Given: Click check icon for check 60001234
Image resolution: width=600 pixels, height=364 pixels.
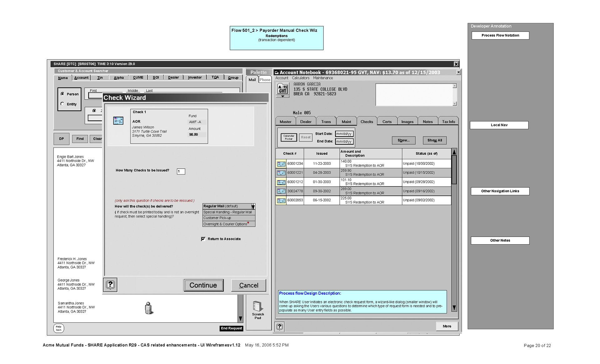Looking at the screenshot, I should [281, 164].
